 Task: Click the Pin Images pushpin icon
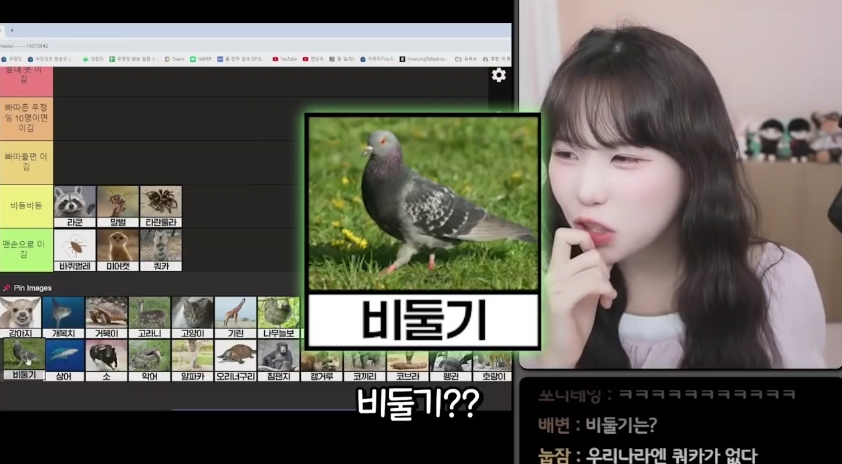pos(6,288)
